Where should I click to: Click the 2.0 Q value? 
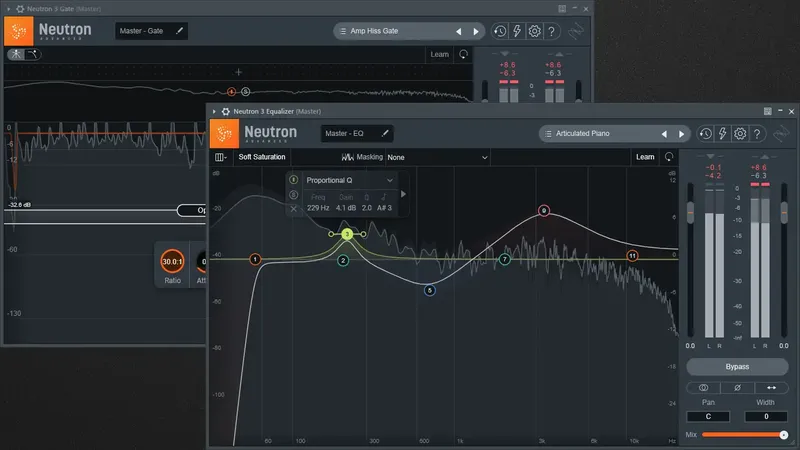(367, 208)
